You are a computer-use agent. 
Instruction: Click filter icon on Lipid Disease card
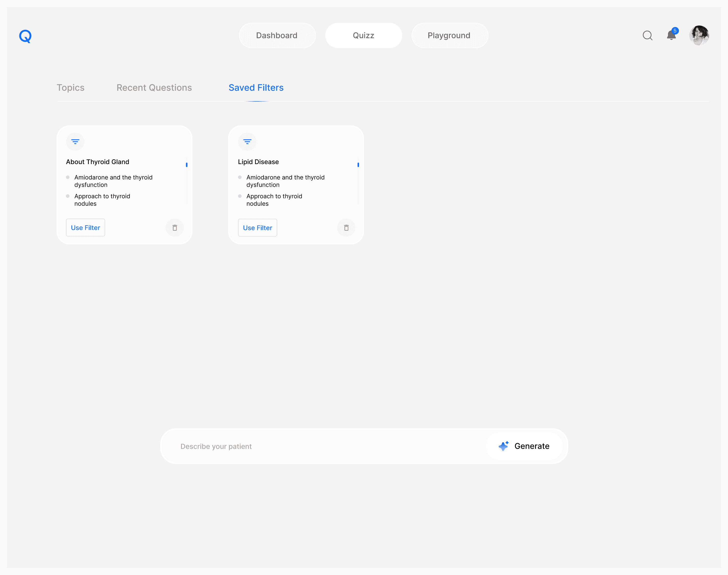[x=247, y=142]
